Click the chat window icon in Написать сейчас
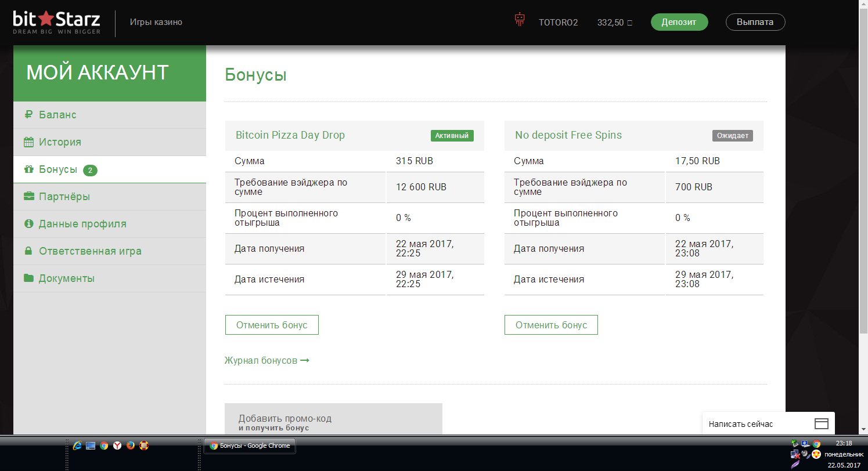This screenshot has width=868, height=471. (821, 424)
